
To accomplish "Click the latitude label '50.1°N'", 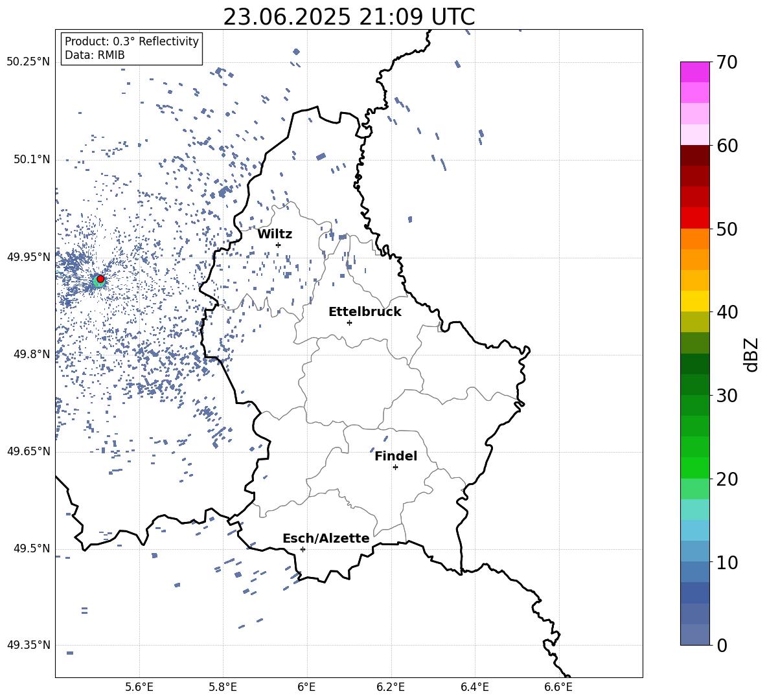I will (31, 159).
